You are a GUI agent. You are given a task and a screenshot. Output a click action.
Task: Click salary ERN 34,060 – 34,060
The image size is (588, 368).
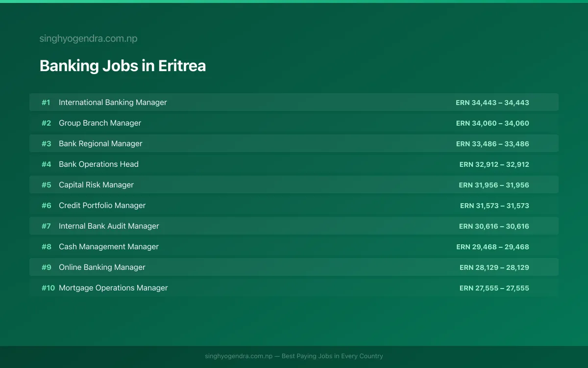(492, 123)
